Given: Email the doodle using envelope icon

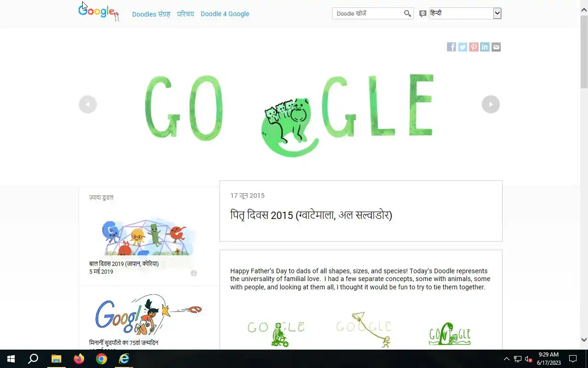Looking at the screenshot, I should coord(496,47).
